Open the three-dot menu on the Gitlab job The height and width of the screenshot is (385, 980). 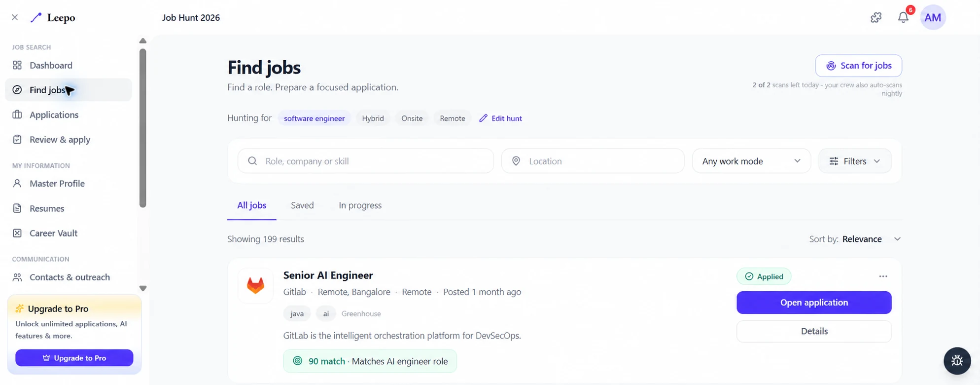[x=883, y=276]
